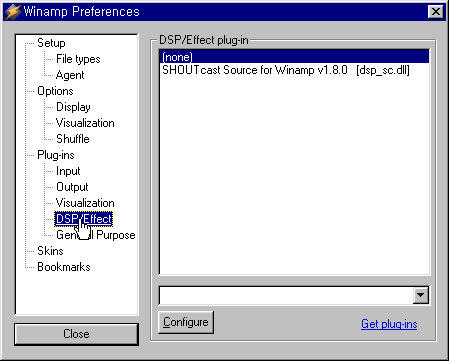Open the Input plug-ins page
The width and height of the screenshot is (449, 361).
pos(68,171)
